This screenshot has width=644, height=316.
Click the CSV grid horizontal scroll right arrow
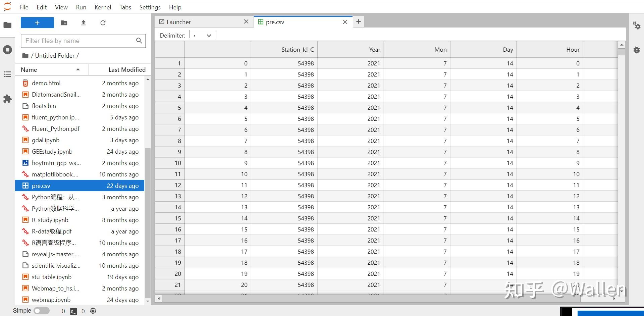pyautogui.click(x=614, y=298)
